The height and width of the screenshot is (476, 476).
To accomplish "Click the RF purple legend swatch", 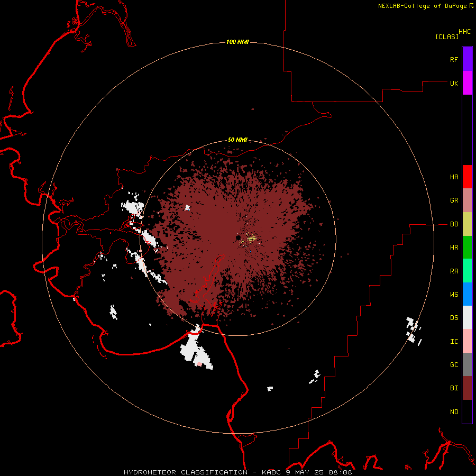I will coord(467,59).
